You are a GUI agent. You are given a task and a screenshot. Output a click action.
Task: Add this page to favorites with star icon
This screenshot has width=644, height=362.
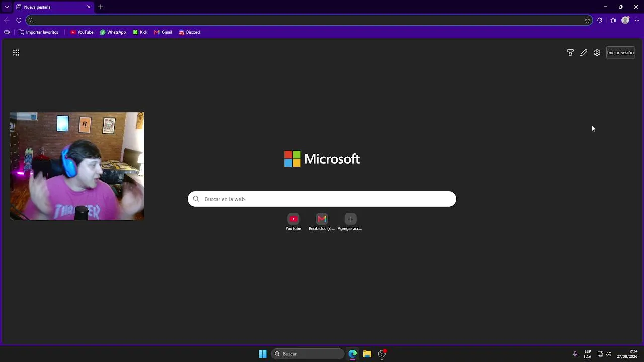pos(587,20)
